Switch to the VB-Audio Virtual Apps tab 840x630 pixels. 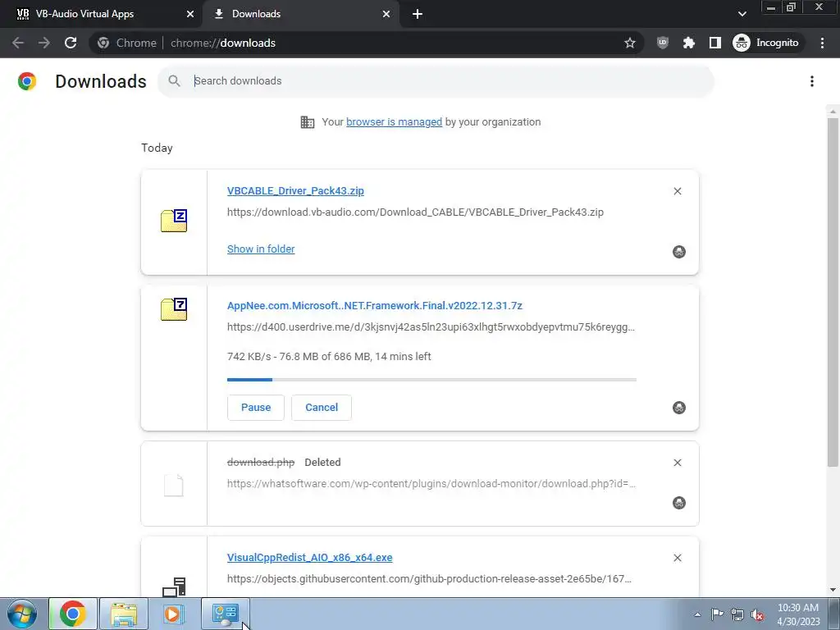102,14
